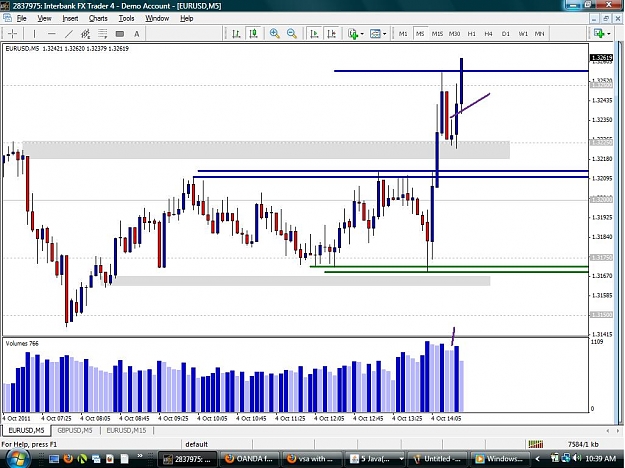Select the vertical line drawing tool

pyautogui.click(x=34, y=34)
